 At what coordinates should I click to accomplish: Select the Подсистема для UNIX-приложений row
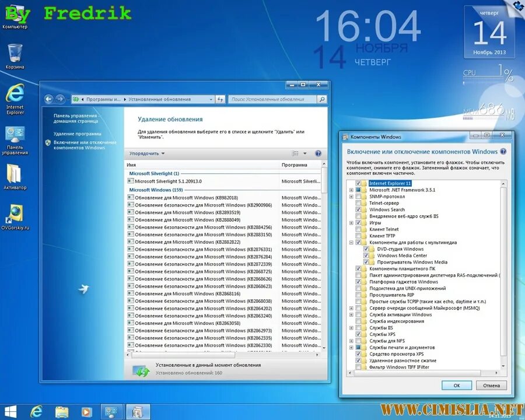coord(407,288)
